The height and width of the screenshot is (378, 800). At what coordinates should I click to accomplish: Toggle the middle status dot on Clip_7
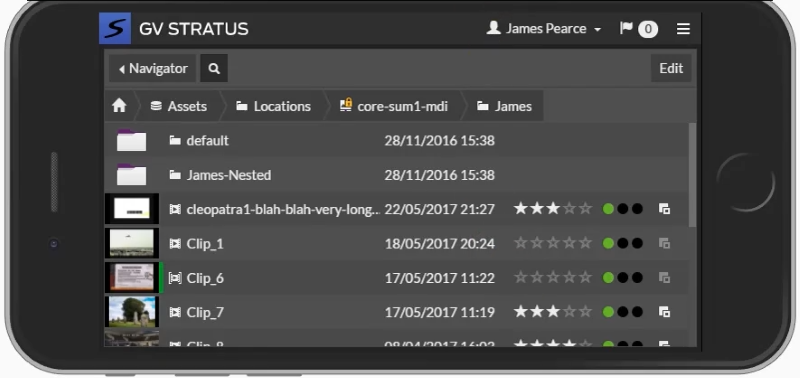coord(622,312)
